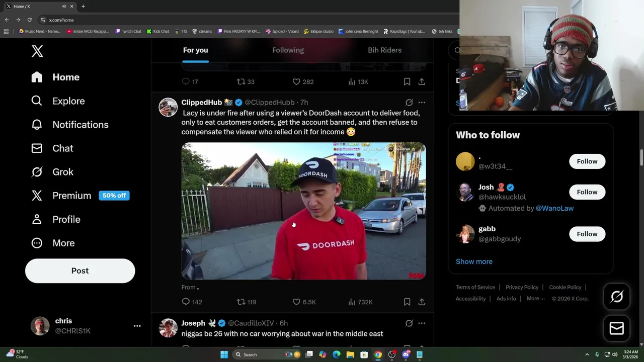Play the DoorDash video in the post

pyautogui.click(x=303, y=211)
